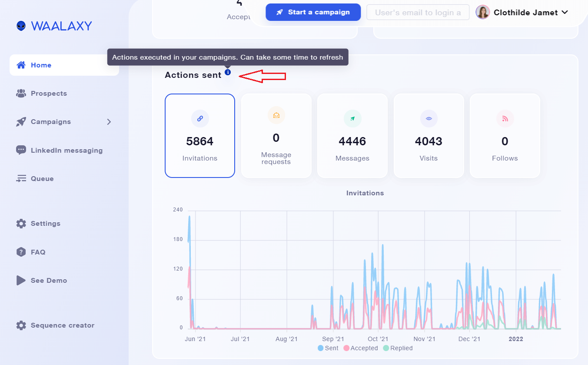The height and width of the screenshot is (365, 588).
Task: Click the Dec '21 axis label
Action: [x=470, y=338]
